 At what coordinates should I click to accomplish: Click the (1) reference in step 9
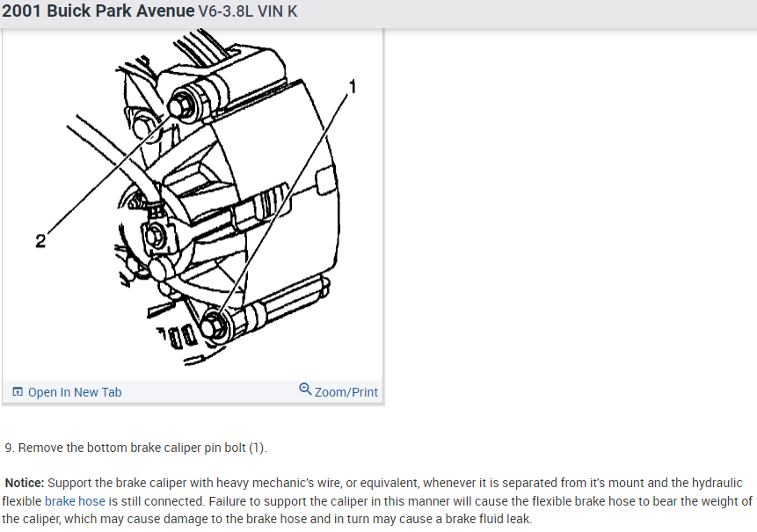point(256,448)
